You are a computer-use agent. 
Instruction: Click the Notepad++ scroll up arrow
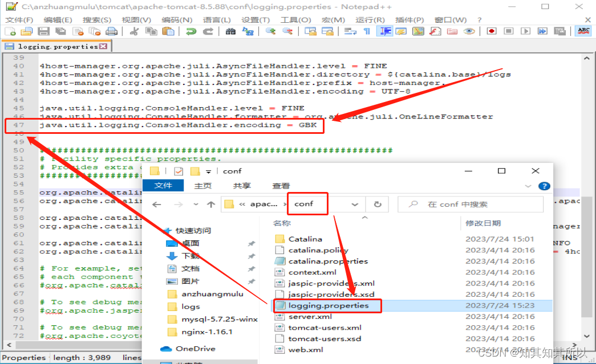[586, 59]
